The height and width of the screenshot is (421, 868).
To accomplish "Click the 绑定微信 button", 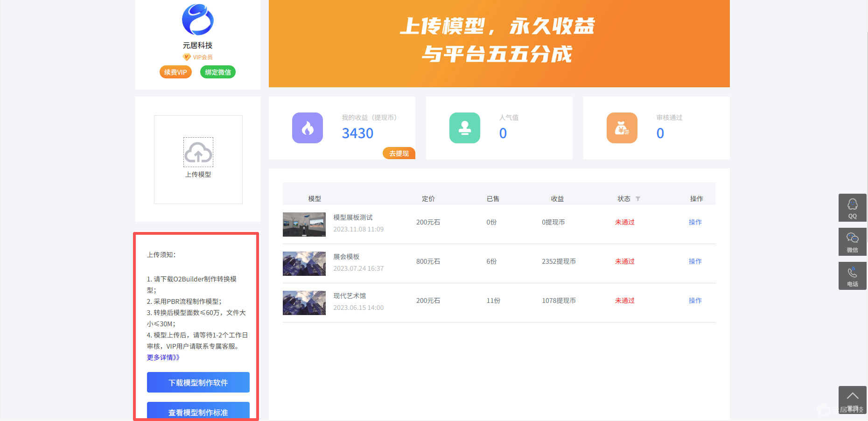I will [218, 72].
